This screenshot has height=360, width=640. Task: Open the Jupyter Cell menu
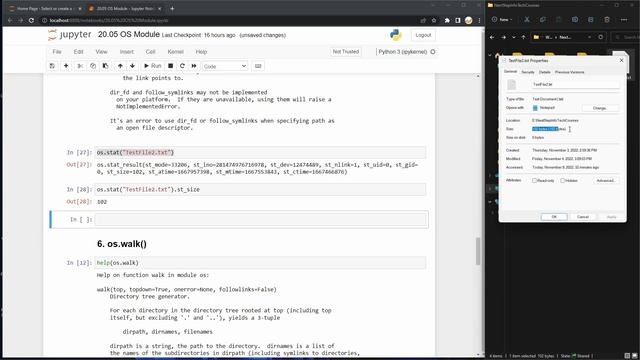click(x=151, y=52)
